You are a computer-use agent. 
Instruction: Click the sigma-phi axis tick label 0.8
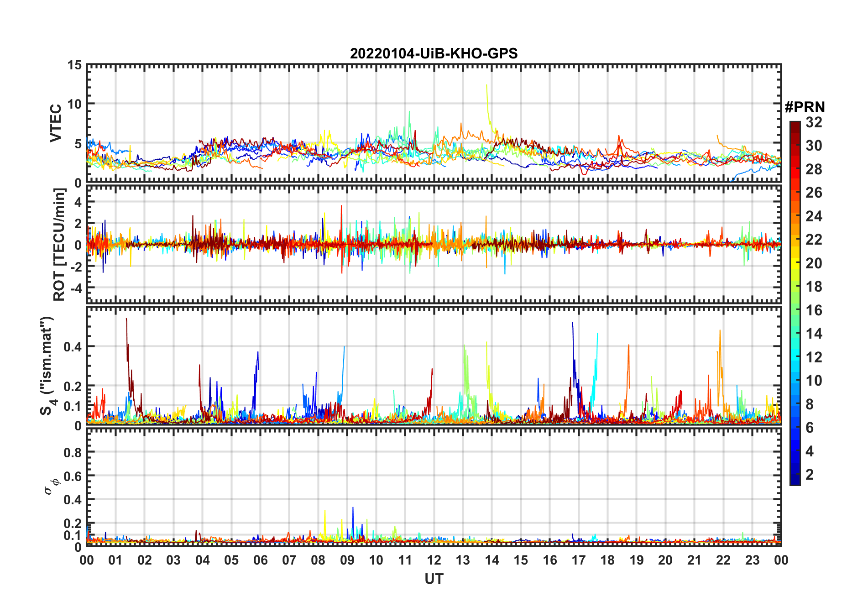click(x=73, y=452)
